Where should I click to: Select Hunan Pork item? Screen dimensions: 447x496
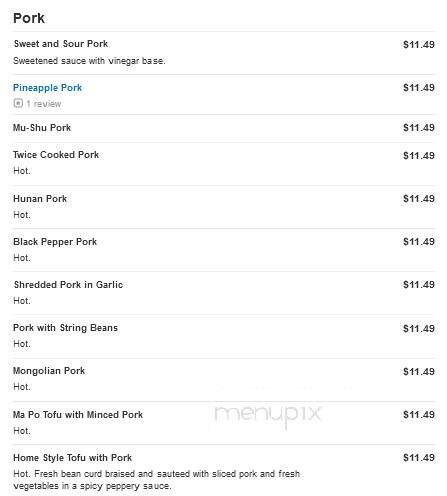(40, 199)
